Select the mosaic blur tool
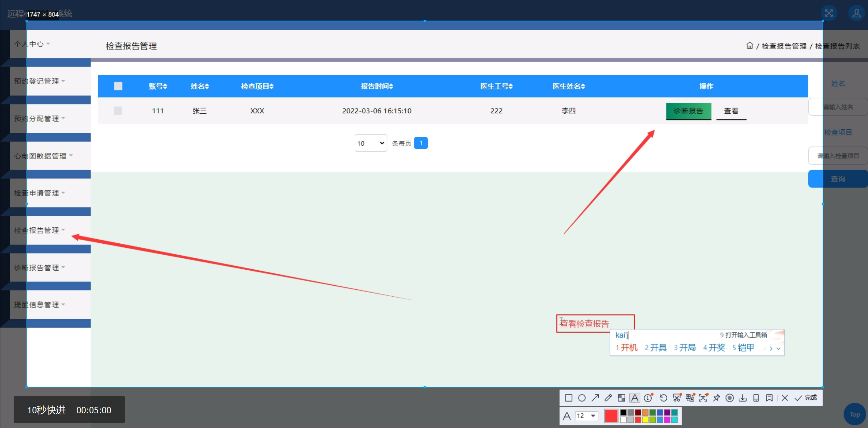868x428 pixels. click(622, 398)
